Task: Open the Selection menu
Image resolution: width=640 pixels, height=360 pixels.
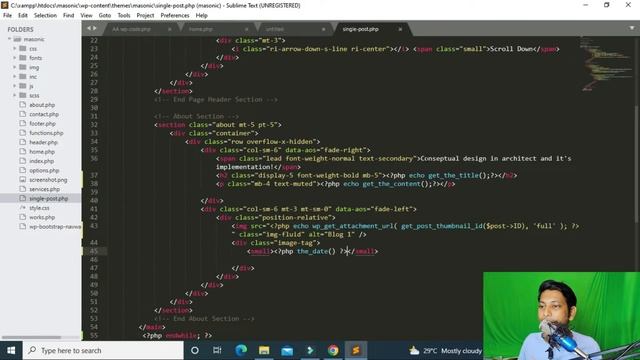Action: [x=45, y=16]
